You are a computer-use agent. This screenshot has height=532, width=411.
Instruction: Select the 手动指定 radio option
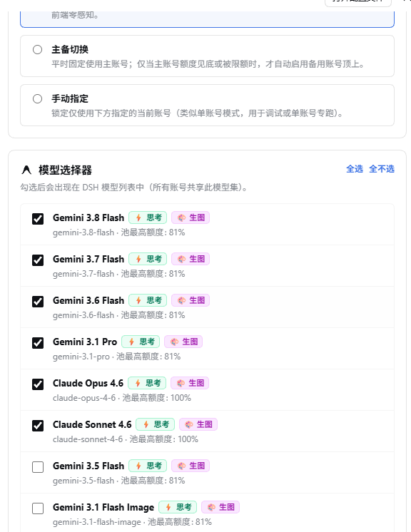(x=37, y=98)
